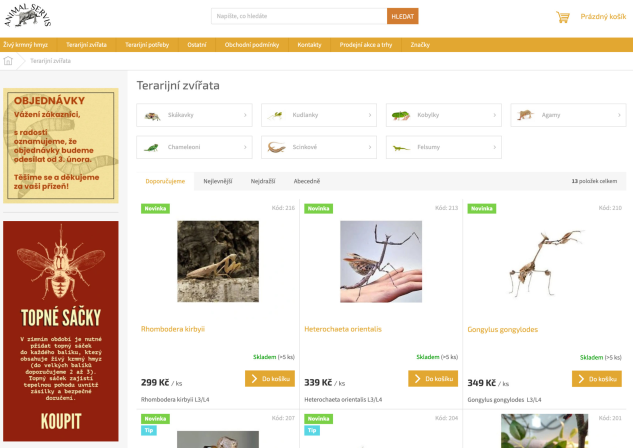633x448 pixels.
Task: Add Gongylus gongylodes to cart
Action: point(597,379)
